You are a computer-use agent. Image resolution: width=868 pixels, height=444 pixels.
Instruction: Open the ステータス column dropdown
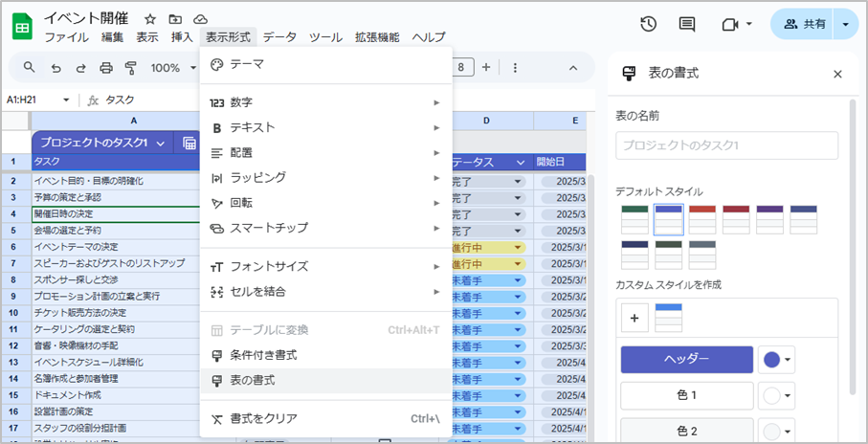click(x=521, y=163)
